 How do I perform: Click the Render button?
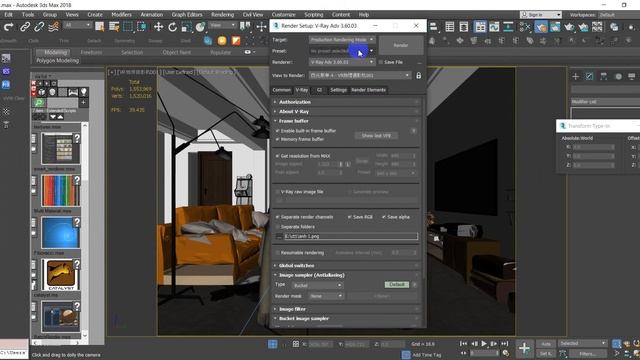coord(401,45)
